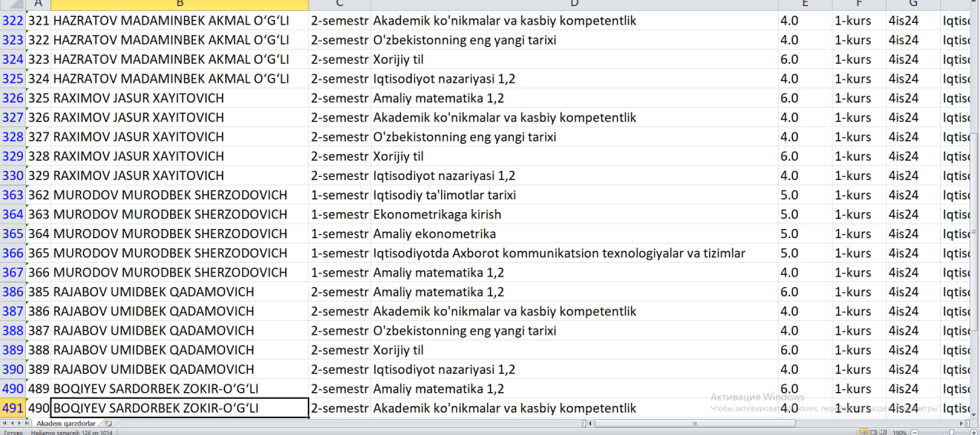The width and height of the screenshot is (980, 435).
Task: Select value 5.0 in row 365
Action: click(805, 234)
